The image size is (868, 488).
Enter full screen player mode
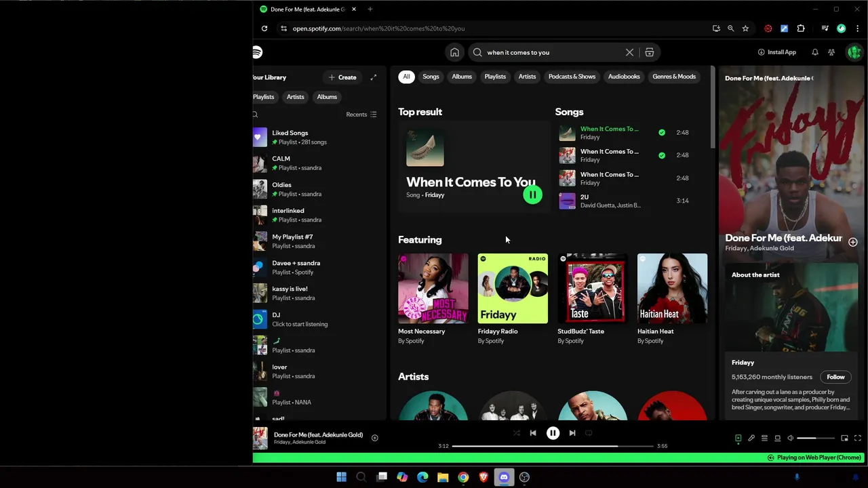858,439
